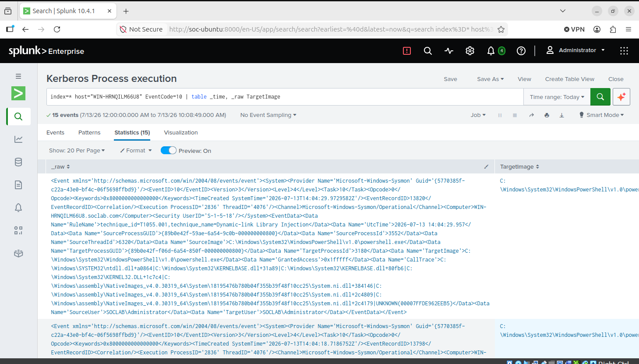
Task: Click into the SPL search query field
Action: [285, 97]
